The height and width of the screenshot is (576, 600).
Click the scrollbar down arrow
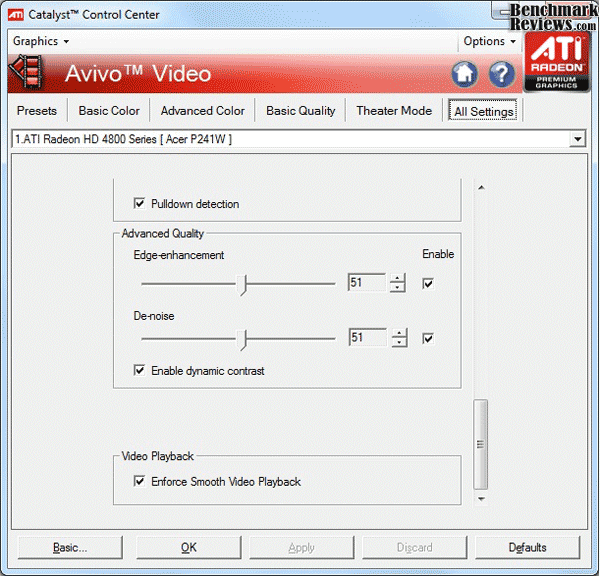pos(481,499)
